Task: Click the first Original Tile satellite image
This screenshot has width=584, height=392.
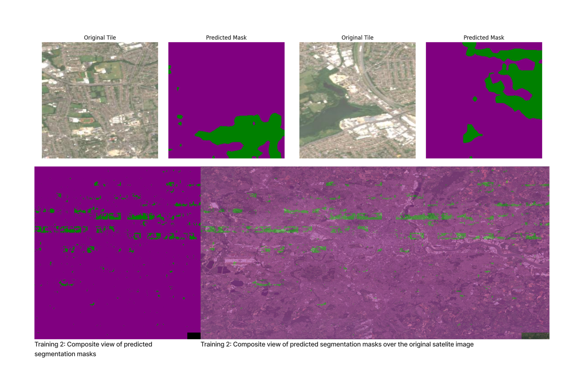Action: [x=100, y=100]
